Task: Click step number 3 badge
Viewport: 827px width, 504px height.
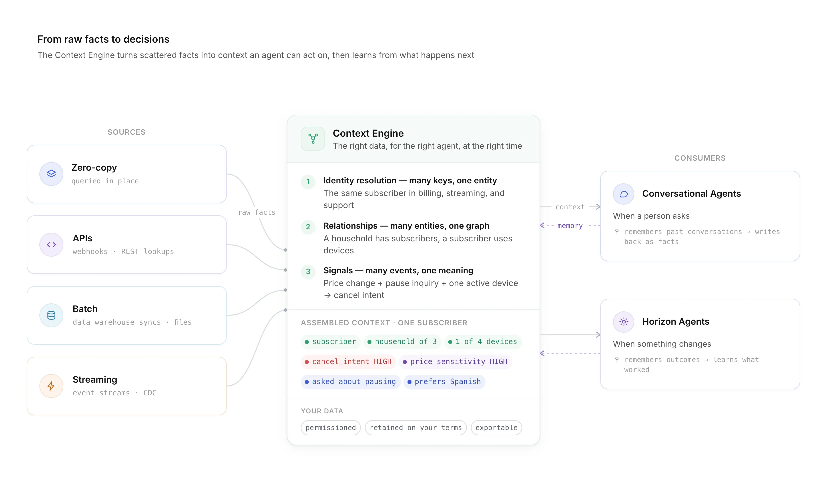Action: click(308, 272)
